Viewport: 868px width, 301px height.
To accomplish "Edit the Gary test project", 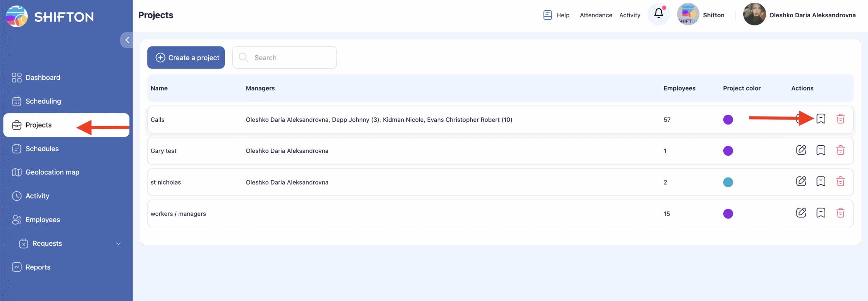I will (x=801, y=150).
